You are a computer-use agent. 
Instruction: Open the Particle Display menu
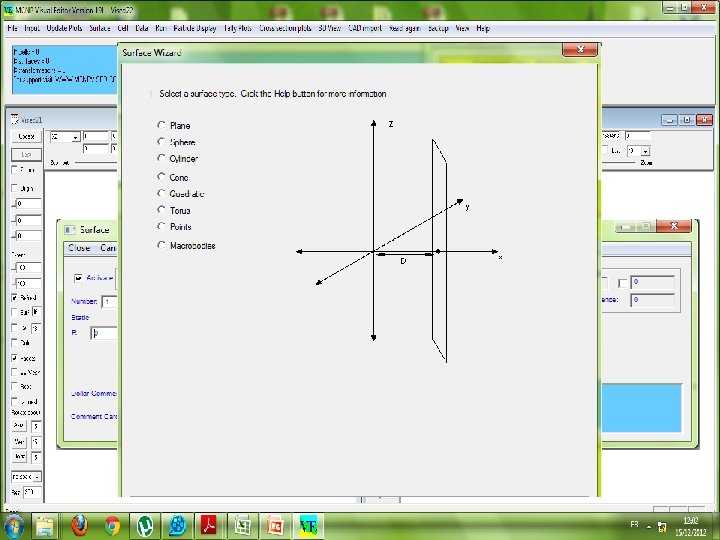[195, 28]
